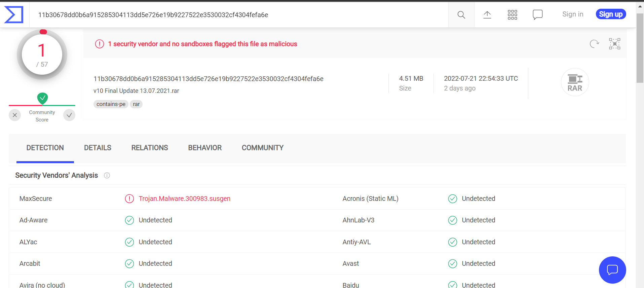Image resolution: width=644 pixels, height=288 pixels.
Task: Click the malicious flag banner message
Action: pos(202,44)
